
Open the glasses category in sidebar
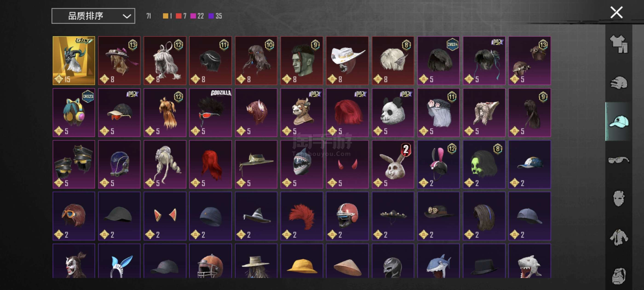tap(619, 160)
